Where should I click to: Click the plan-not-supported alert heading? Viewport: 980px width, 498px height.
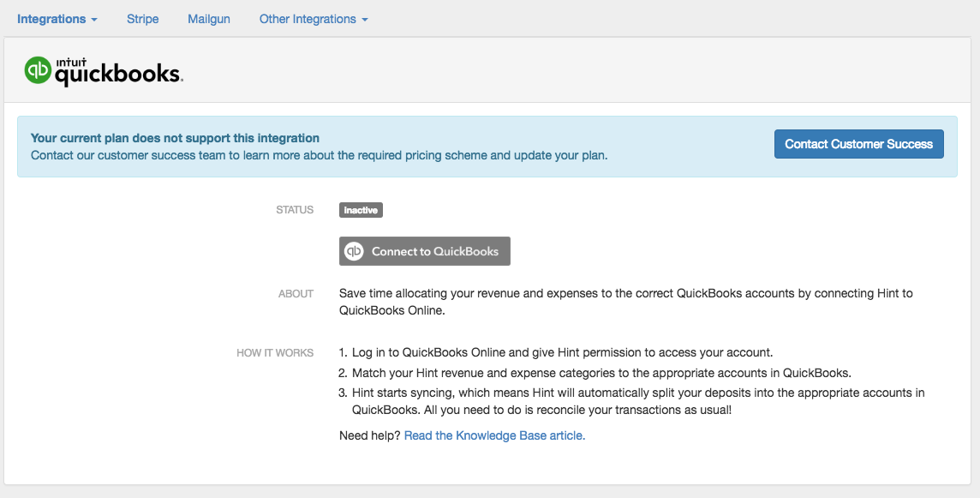click(175, 138)
